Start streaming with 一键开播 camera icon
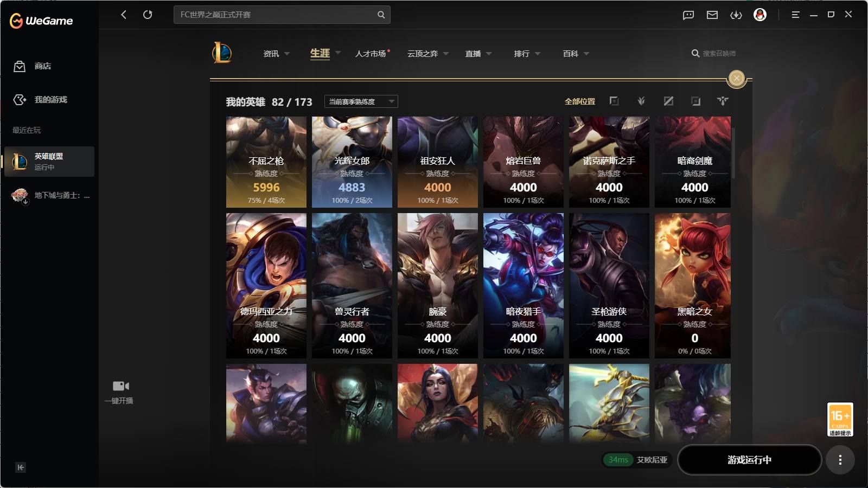The width and height of the screenshot is (868, 488). point(120,392)
